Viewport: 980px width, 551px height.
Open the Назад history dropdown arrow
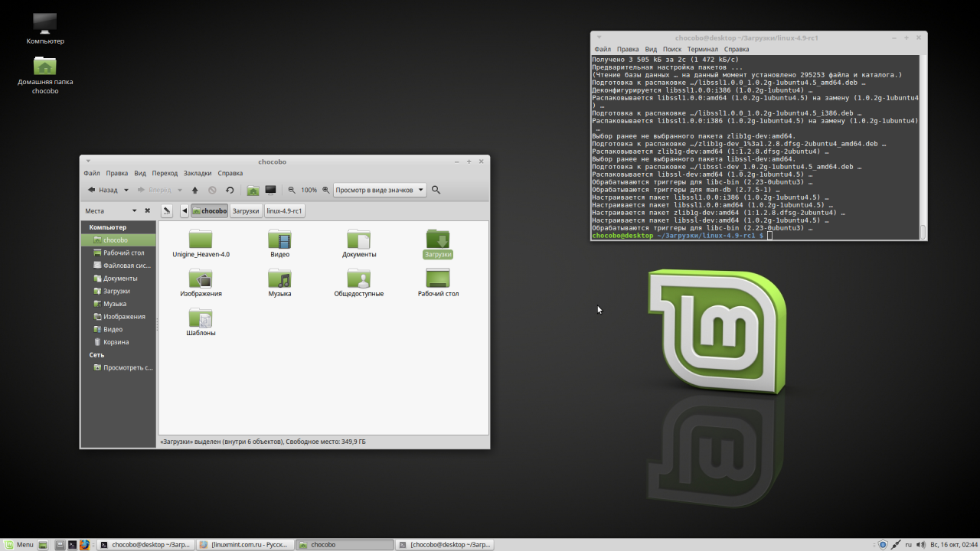coord(126,190)
